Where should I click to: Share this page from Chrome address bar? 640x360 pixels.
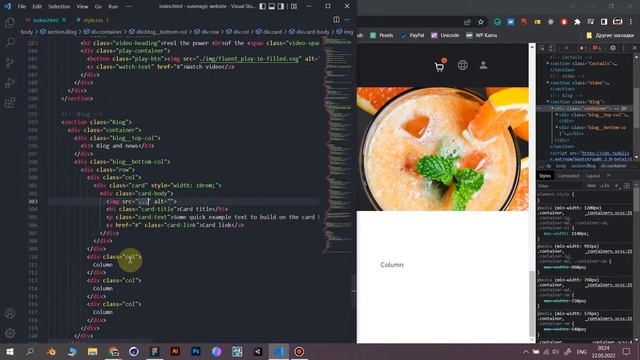467,22
